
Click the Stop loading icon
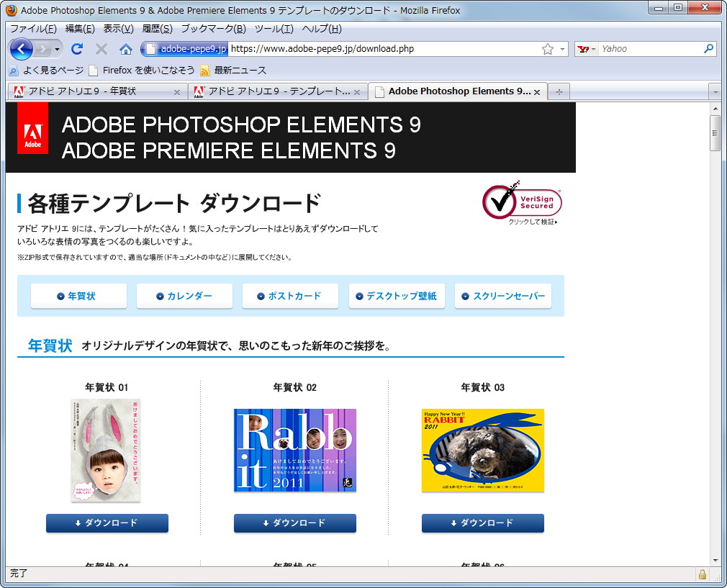[100, 49]
